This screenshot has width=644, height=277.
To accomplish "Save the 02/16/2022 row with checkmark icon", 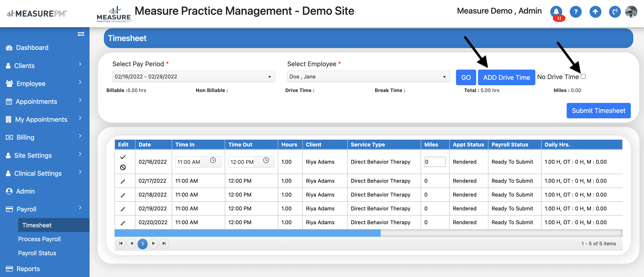I will 123,157.
